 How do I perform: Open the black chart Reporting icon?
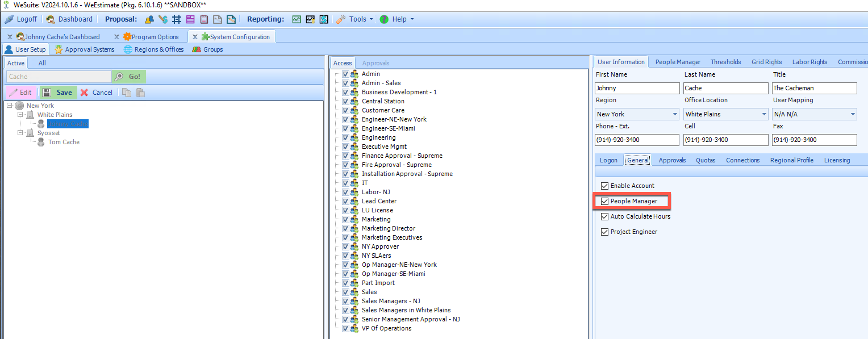(310, 19)
